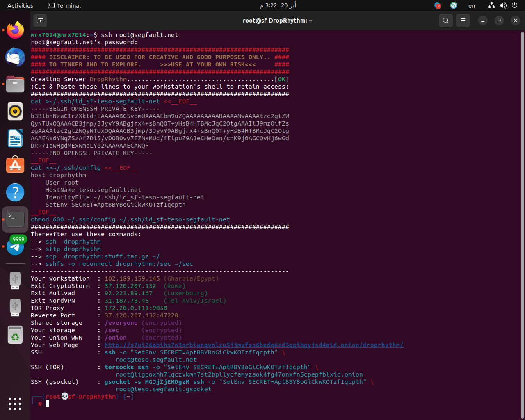Open the Files manager dock icon
Screen dimensions: 525x420
(x=15, y=84)
